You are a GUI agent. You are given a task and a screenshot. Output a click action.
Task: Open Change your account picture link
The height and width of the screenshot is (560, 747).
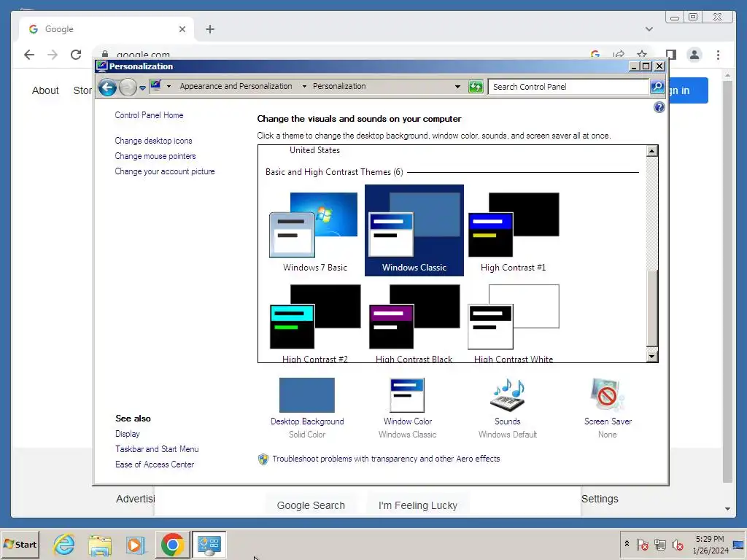tap(165, 171)
